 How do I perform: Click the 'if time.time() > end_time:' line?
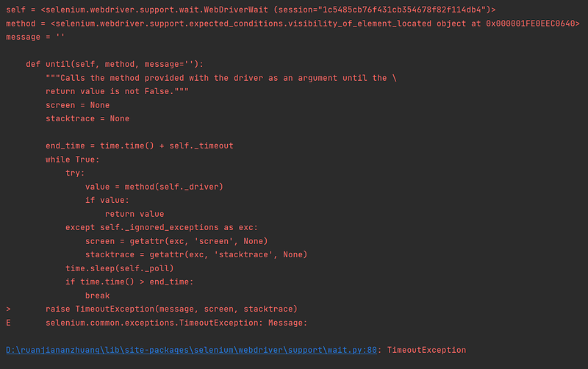coord(129,282)
